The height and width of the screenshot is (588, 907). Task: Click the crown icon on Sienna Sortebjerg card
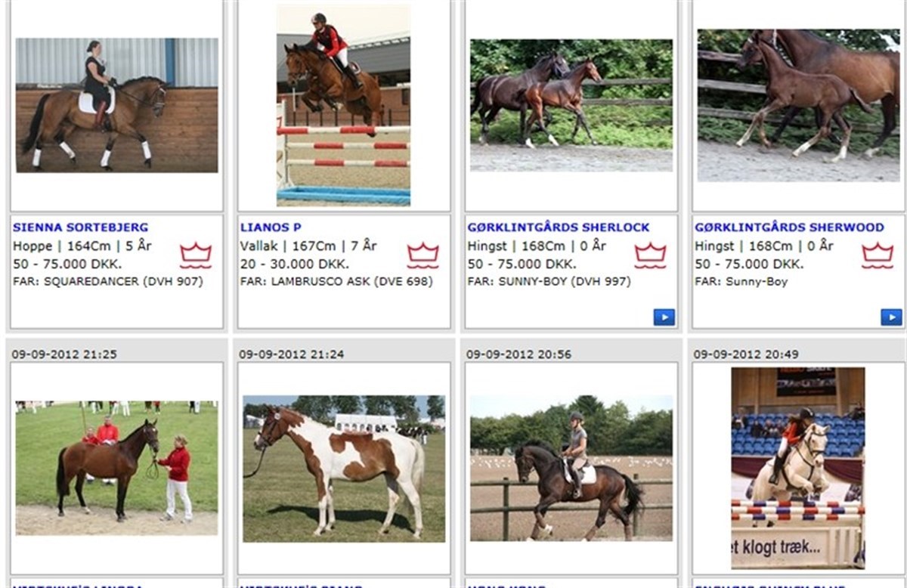pos(196,255)
